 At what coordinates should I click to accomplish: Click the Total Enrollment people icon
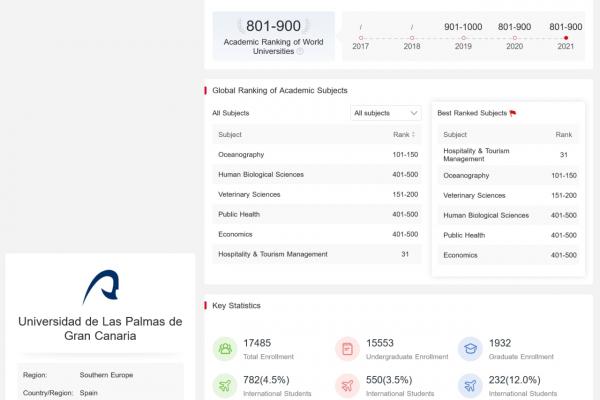coord(225,349)
